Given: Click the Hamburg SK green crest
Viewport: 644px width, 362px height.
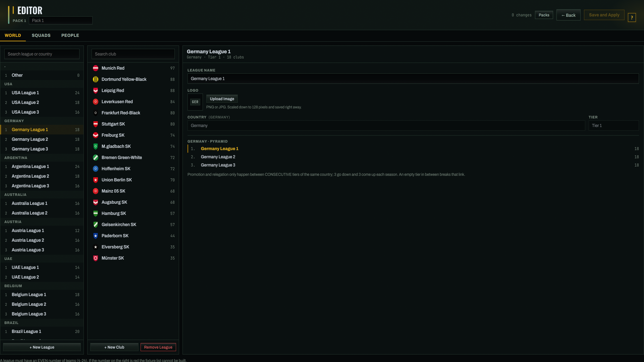Looking at the screenshot, I should tap(96, 214).
